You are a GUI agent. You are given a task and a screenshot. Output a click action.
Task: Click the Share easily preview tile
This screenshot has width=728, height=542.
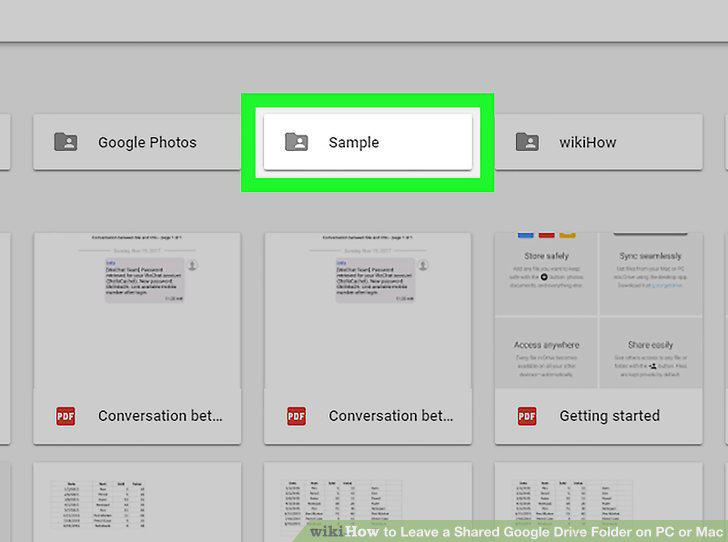(x=650, y=353)
